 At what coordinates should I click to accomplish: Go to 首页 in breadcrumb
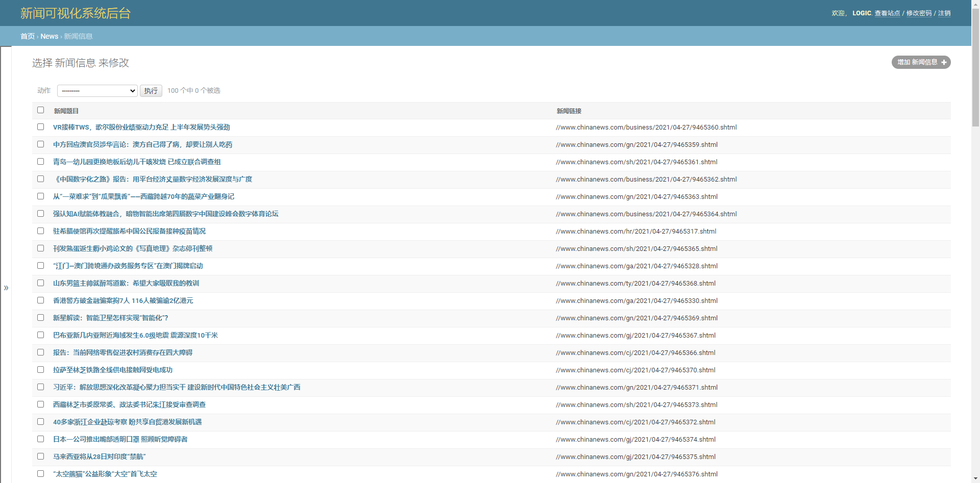click(28, 36)
